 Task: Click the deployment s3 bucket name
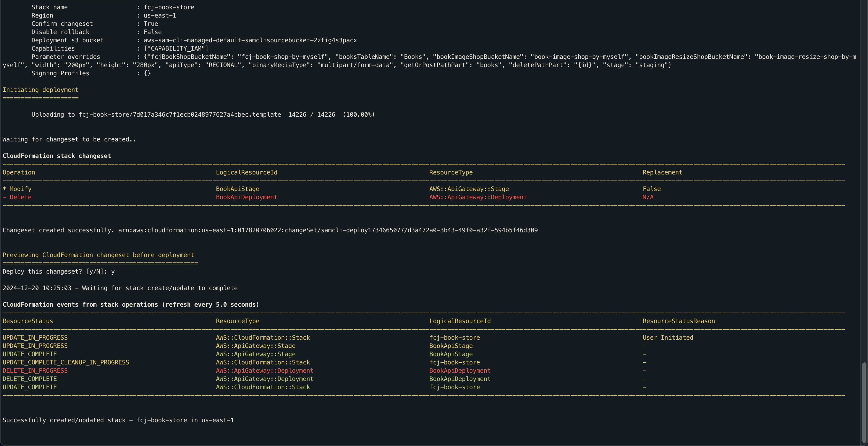[x=250, y=40]
